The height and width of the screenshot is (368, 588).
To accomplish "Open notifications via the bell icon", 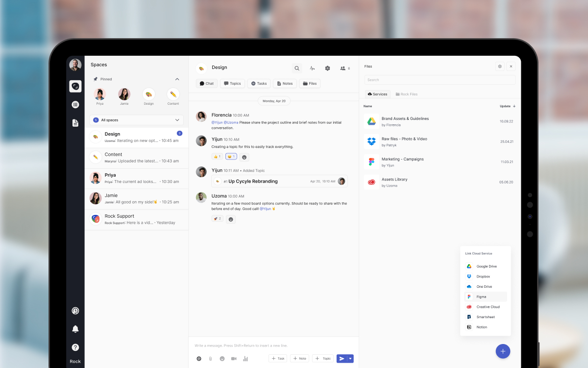I will pyautogui.click(x=75, y=329).
